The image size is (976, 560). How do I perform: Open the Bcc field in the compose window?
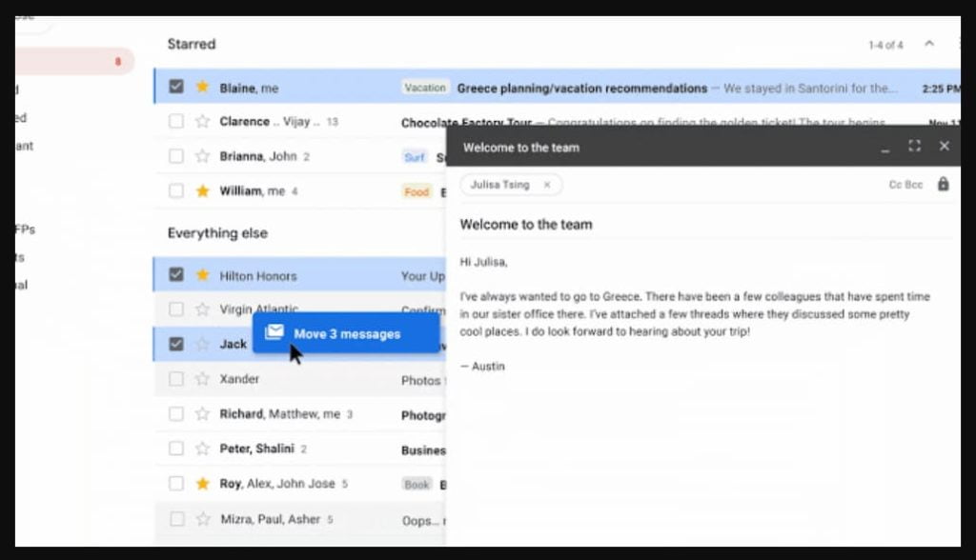[916, 184]
